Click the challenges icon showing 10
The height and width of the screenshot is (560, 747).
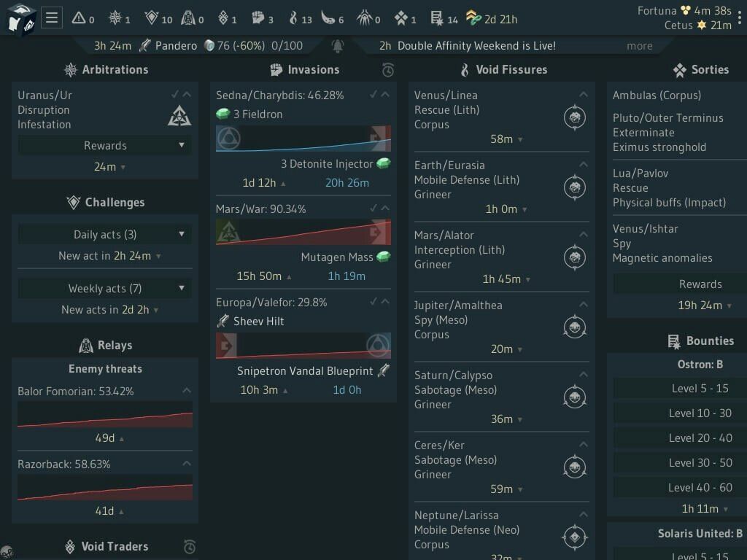pyautogui.click(x=152, y=18)
